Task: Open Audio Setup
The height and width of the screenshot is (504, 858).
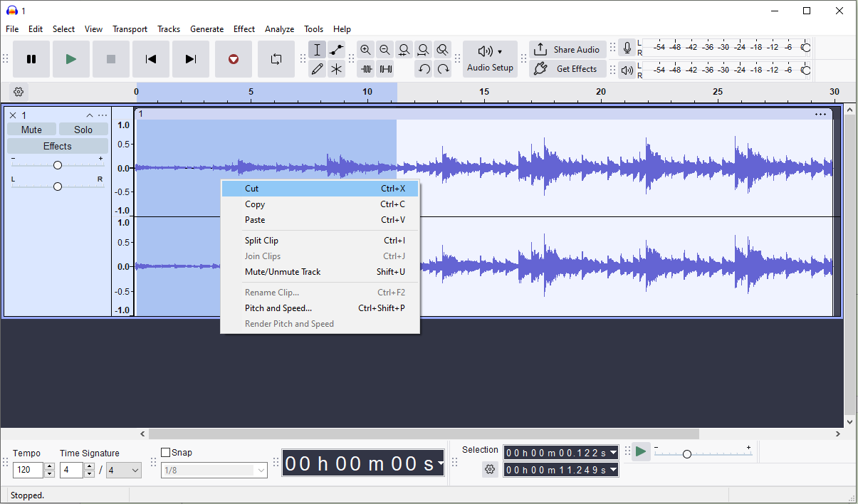Action: pyautogui.click(x=490, y=58)
